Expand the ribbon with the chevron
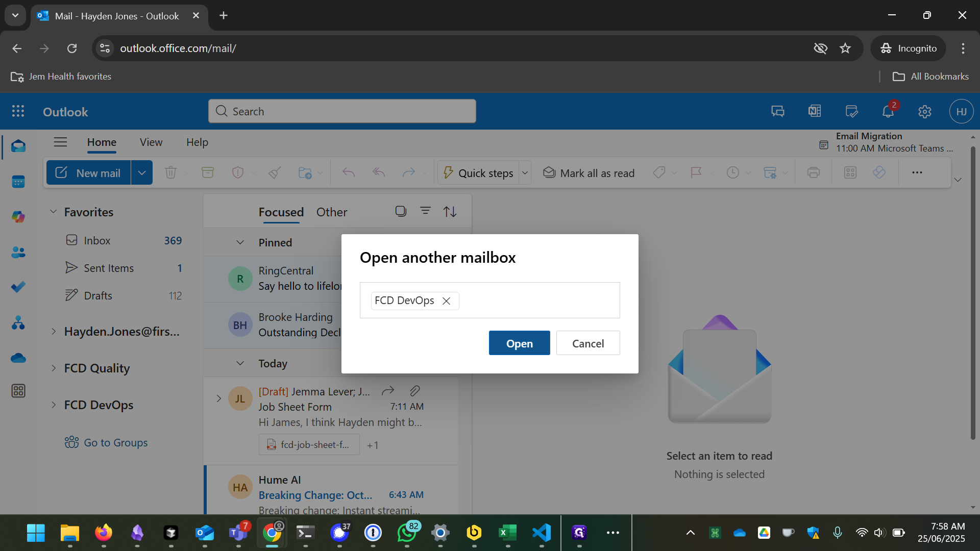The width and height of the screenshot is (980, 551). click(958, 180)
